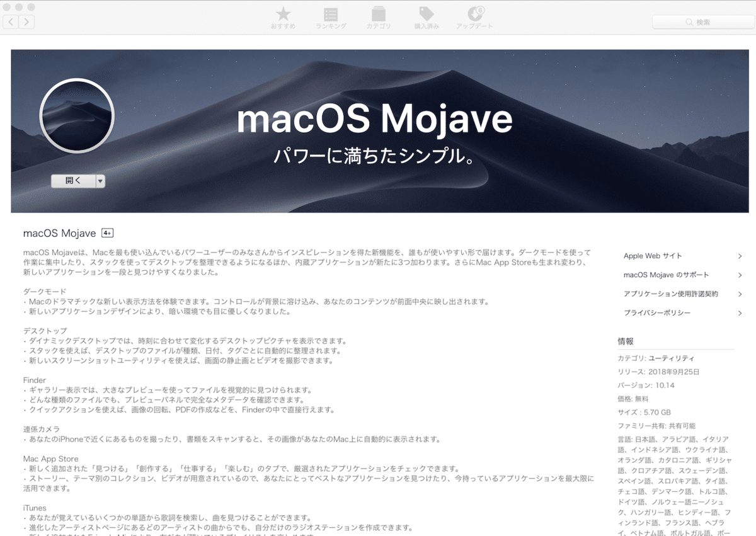Click chevron next to アプリケーション使用許諾契約
The image size is (756, 536).
[740, 294]
